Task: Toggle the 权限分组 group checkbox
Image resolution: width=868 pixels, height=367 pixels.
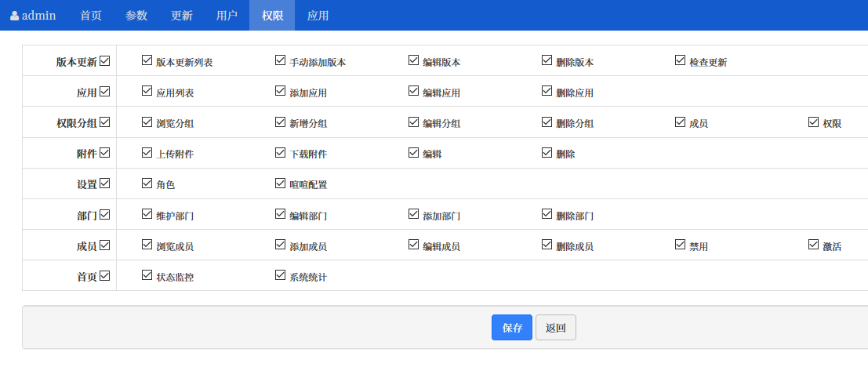Action: pyautogui.click(x=105, y=122)
